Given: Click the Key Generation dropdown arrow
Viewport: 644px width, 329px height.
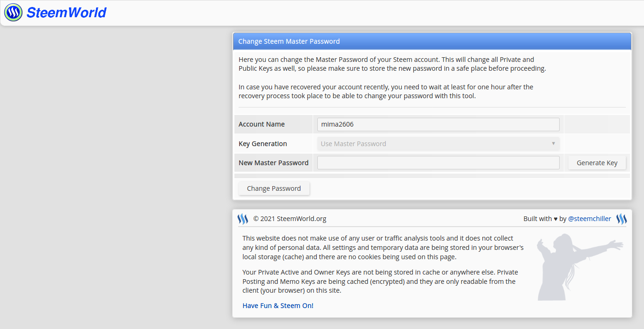Looking at the screenshot, I should pos(553,144).
